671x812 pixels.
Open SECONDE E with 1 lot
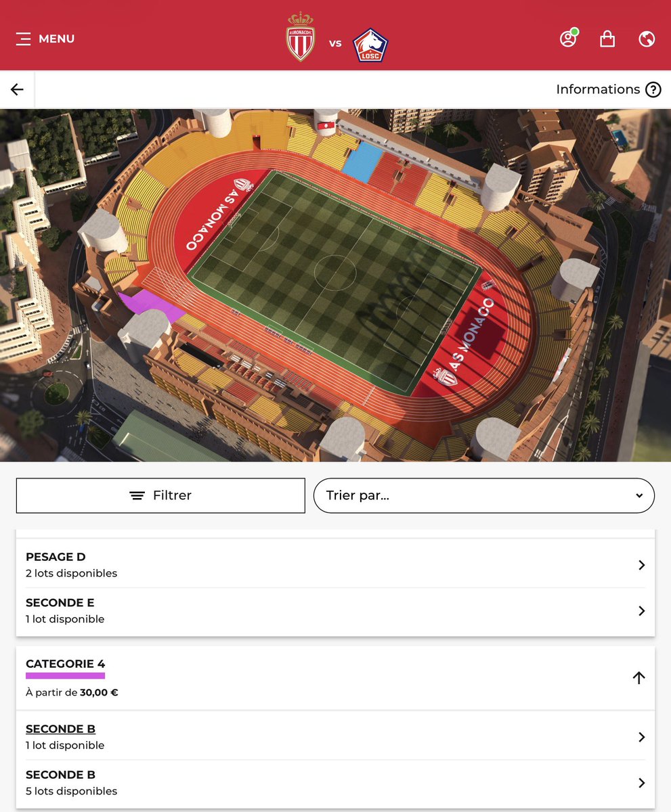(335, 611)
